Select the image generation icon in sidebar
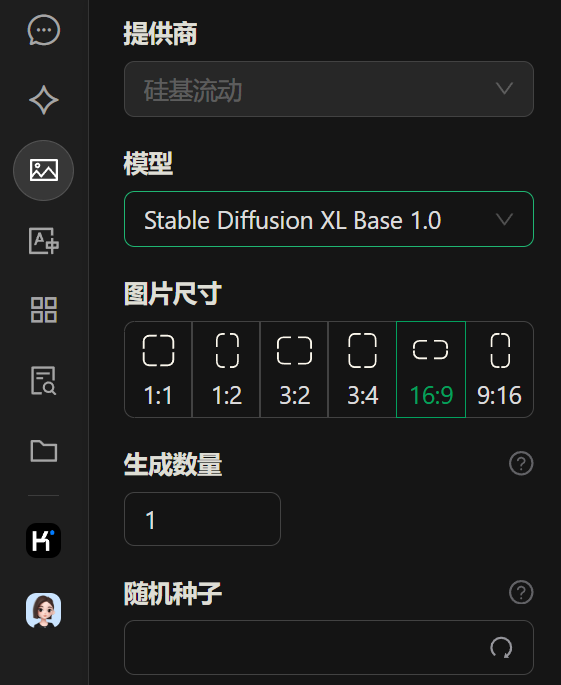The width and height of the screenshot is (561, 685). [x=44, y=170]
